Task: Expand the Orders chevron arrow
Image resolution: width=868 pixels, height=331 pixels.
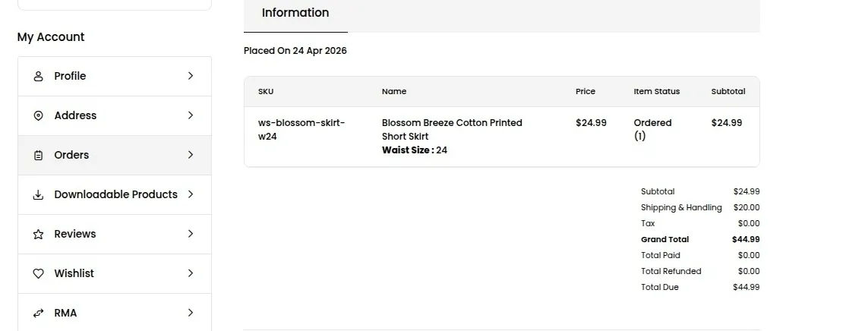Action: tap(191, 155)
